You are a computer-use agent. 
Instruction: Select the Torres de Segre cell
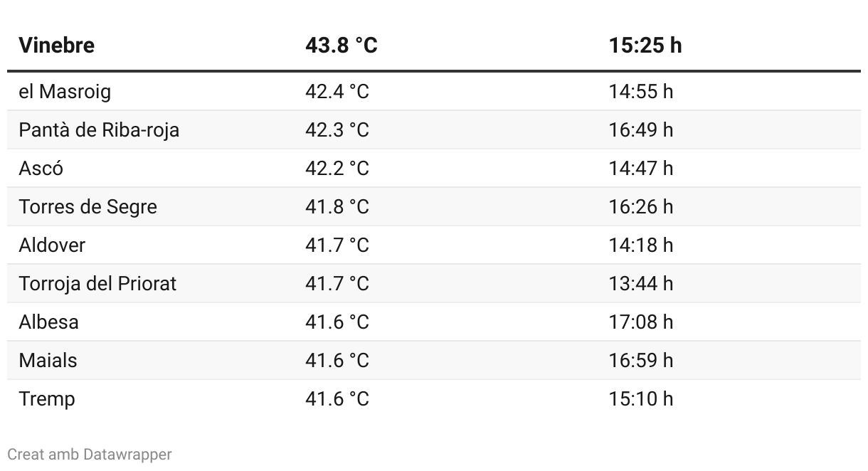tap(88, 207)
